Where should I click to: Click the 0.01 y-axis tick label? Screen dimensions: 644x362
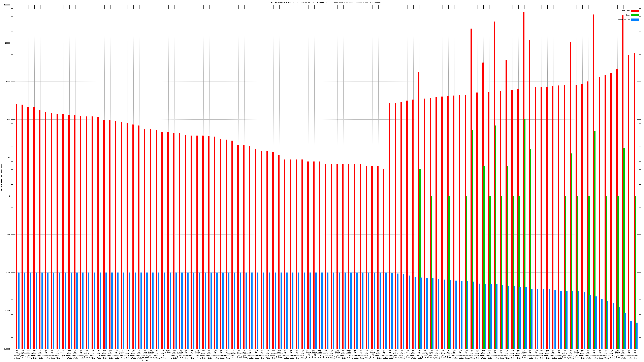click(8, 273)
